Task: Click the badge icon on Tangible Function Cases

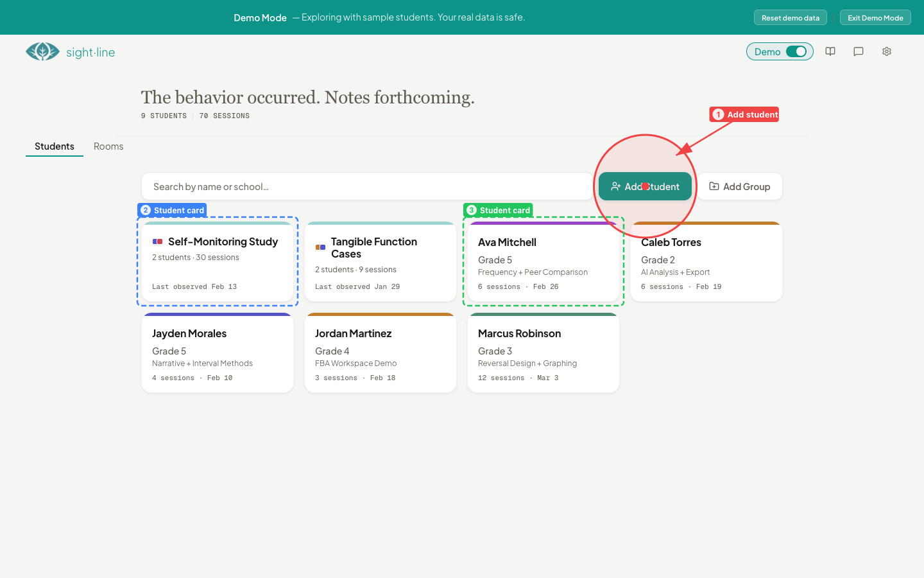Action: point(320,247)
